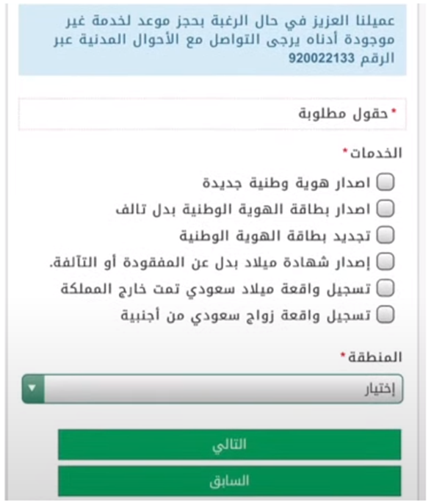Click the red asterisk next to الخدمات

coord(345,150)
